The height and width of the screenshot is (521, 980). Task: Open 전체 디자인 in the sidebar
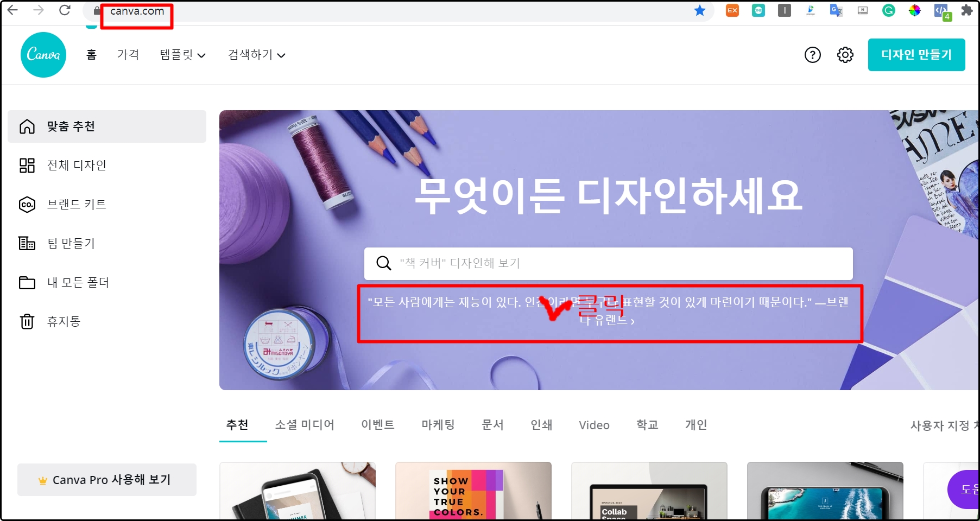coord(107,166)
